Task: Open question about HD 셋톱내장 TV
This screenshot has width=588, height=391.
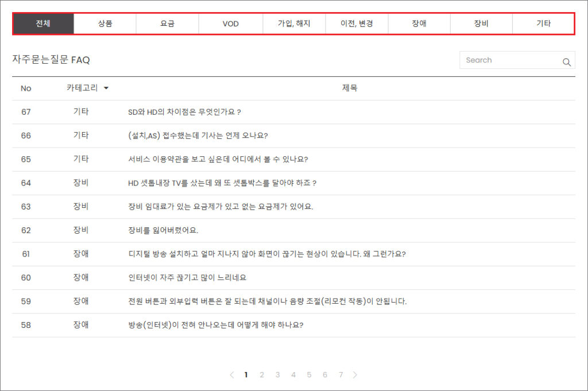Action: [222, 183]
